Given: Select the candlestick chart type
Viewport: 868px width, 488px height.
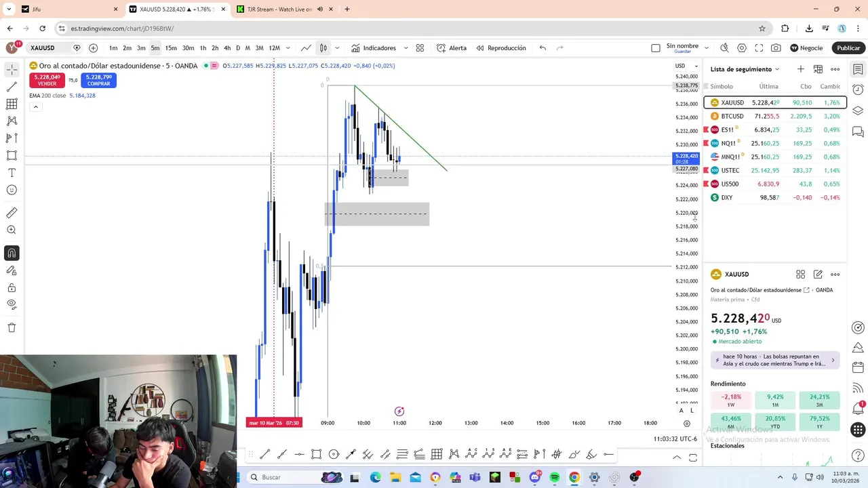Looking at the screenshot, I should 323,48.
